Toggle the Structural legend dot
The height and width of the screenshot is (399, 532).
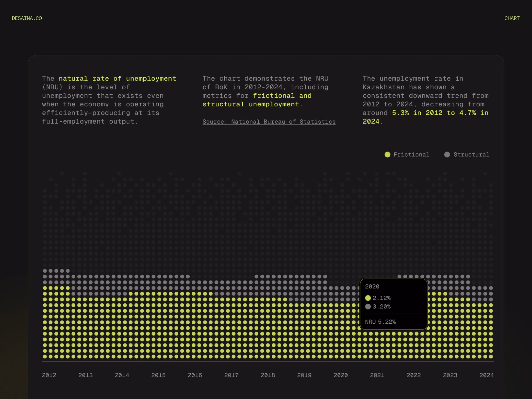447,155
